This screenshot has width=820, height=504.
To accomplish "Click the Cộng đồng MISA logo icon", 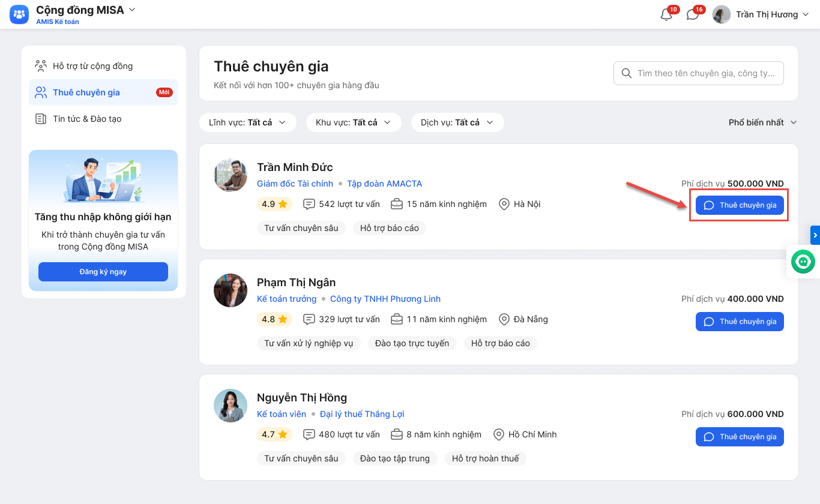I will pyautogui.click(x=19, y=14).
